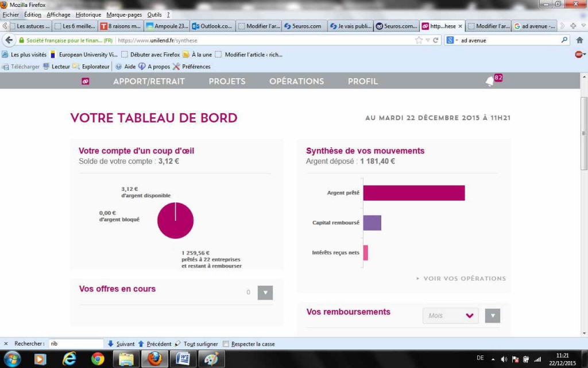The image size is (588, 368).
Task: Expand the Vos offres en cours arrow
Action: pyautogui.click(x=265, y=293)
